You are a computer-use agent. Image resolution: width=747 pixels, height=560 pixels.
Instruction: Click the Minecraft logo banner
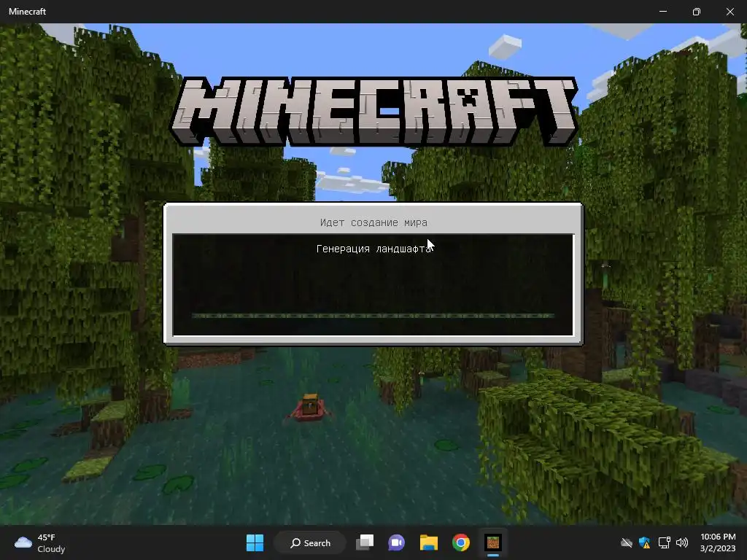point(374,111)
